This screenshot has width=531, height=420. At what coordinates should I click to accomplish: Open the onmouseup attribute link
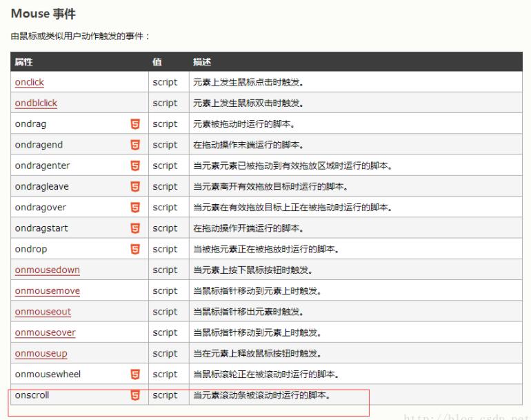41,354
